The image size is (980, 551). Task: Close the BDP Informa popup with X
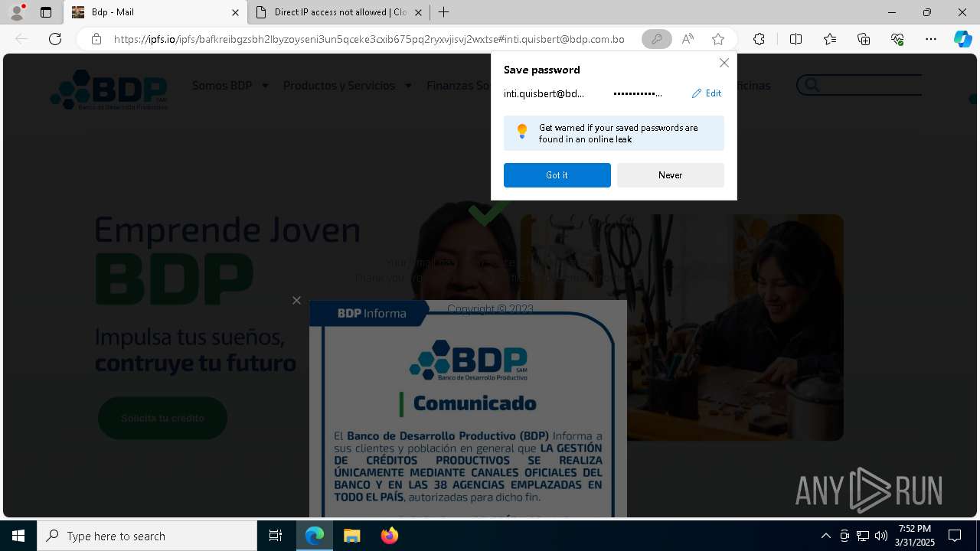click(x=296, y=300)
